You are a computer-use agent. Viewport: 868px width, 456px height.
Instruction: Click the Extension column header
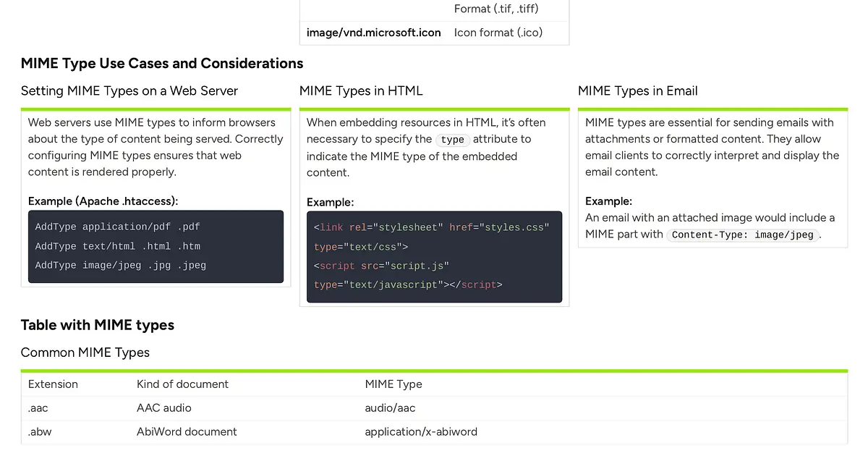(x=53, y=384)
